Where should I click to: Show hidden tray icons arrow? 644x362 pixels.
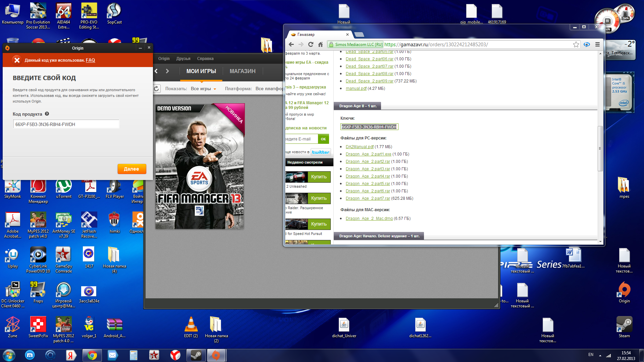[600, 355]
